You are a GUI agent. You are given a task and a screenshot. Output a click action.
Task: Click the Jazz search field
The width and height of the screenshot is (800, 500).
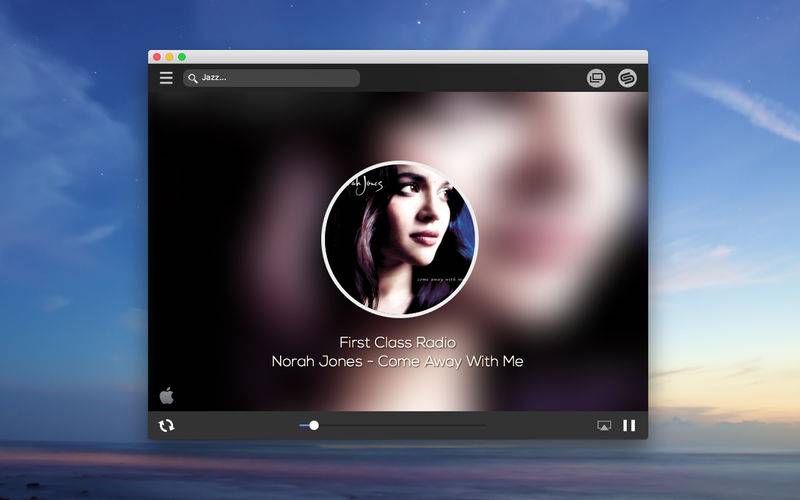pyautogui.click(x=271, y=78)
